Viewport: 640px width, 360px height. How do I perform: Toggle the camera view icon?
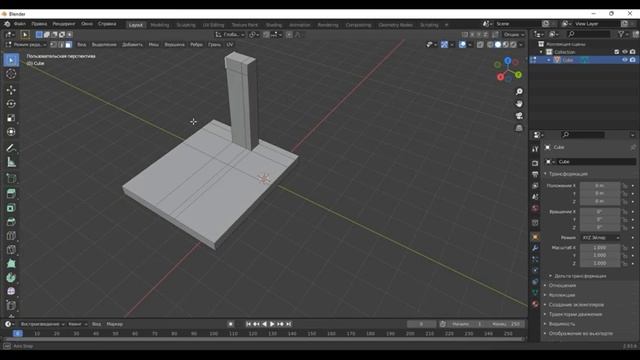pyautogui.click(x=519, y=116)
